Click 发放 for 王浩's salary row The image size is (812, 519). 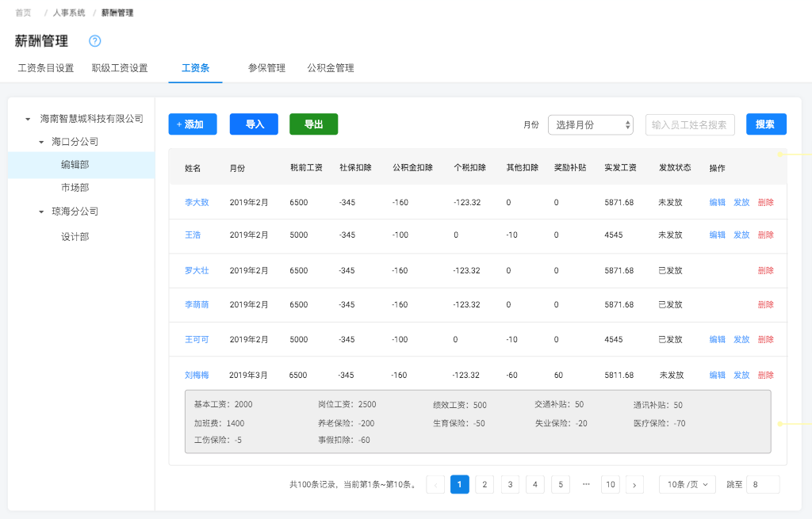point(741,235)
